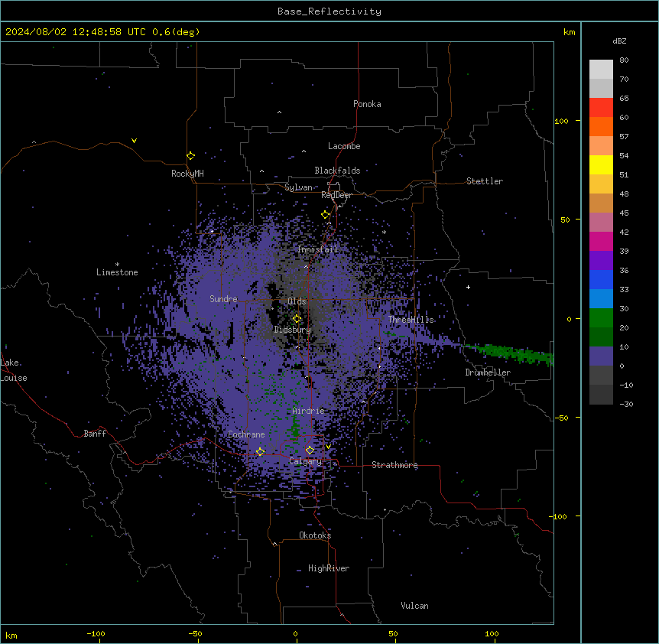This screenshot has width=659, height=644.
Task: Click the yellow diamond marker near RockyMH
Action: tap(190, 156)
